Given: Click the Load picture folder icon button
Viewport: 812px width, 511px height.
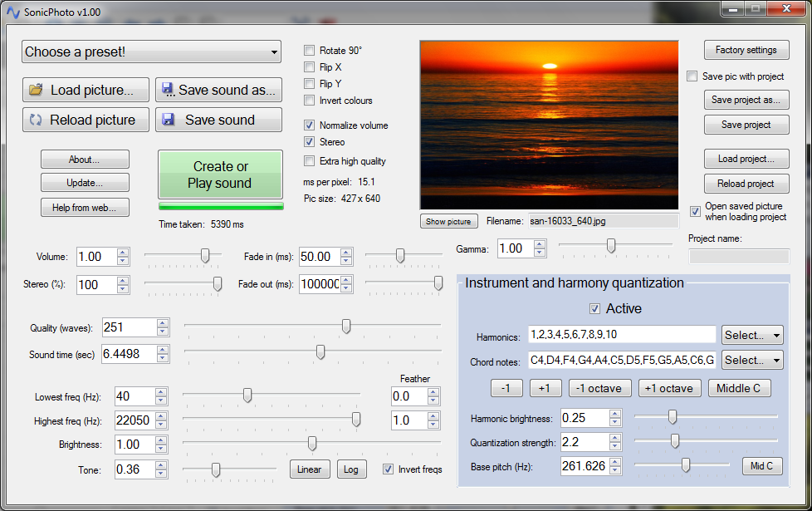Looking at the screenshot, I should [36, 90].
